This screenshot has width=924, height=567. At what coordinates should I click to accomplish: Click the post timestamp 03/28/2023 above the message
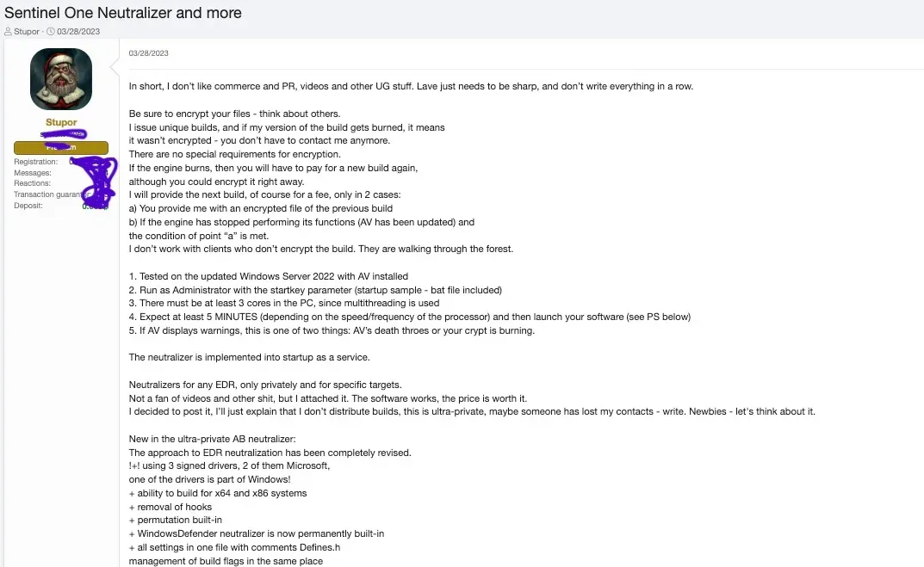(148, 52)
